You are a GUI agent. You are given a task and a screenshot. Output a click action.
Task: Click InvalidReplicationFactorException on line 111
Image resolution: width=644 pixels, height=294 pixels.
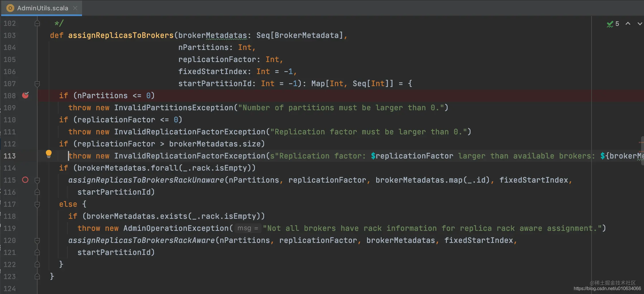click(190, 132)
